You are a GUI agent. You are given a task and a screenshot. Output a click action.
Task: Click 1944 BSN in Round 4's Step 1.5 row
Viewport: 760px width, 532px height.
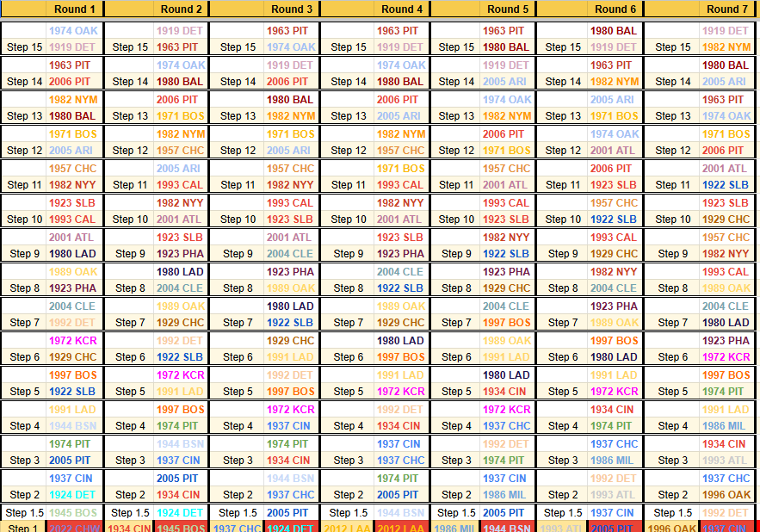coord(401,512)
